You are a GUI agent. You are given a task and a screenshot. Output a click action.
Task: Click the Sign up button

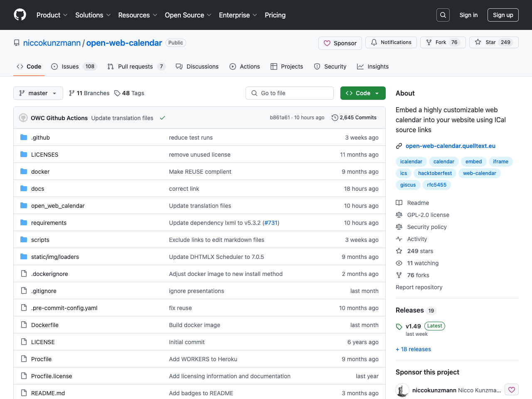[503, 15]
